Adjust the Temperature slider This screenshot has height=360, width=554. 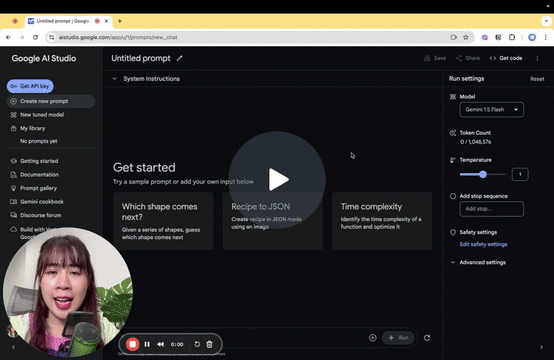[x=483, y=174]
